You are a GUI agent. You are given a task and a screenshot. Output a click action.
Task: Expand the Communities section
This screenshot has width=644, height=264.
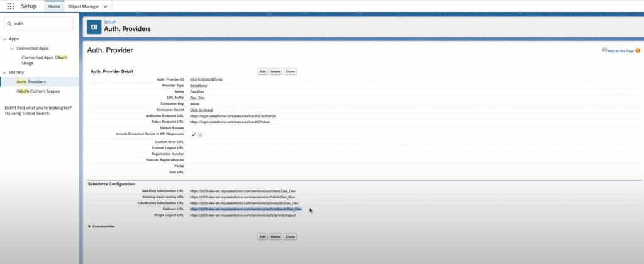[x=90, y=226]
